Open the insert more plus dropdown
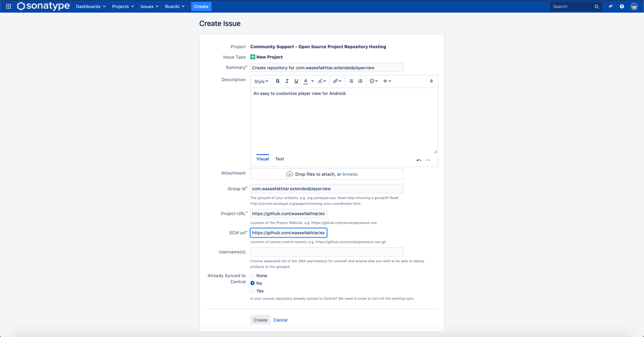644x337 pixels. pyautogui.click(x=387, y=81)
